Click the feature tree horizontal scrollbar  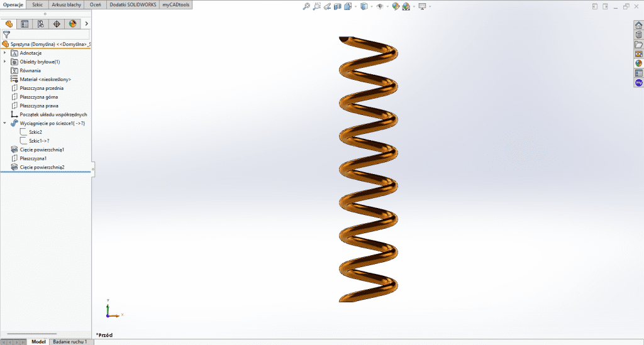pos(31,334)
